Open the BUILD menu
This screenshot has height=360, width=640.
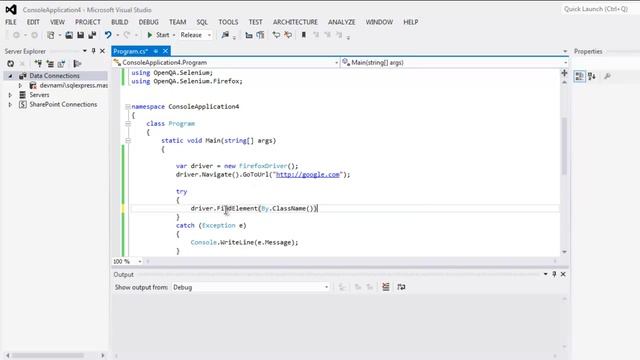(120, 22)
